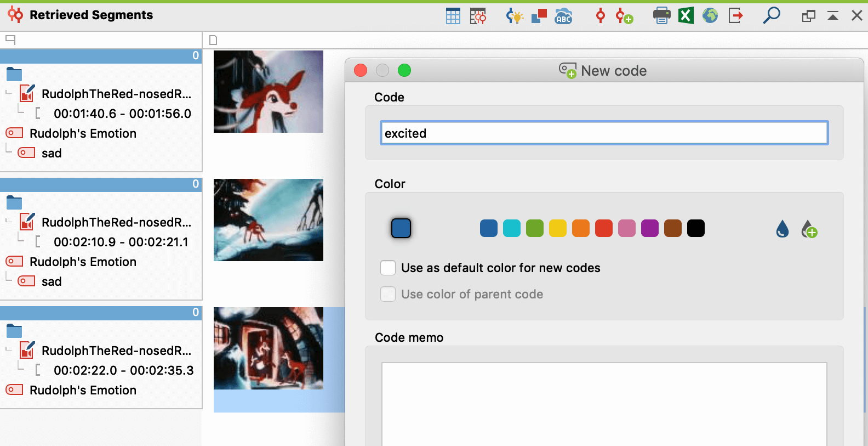The width and height of the screenshot is (868, 446).
Task: Pick the green color swatch
Action: [x=535, y=228]
